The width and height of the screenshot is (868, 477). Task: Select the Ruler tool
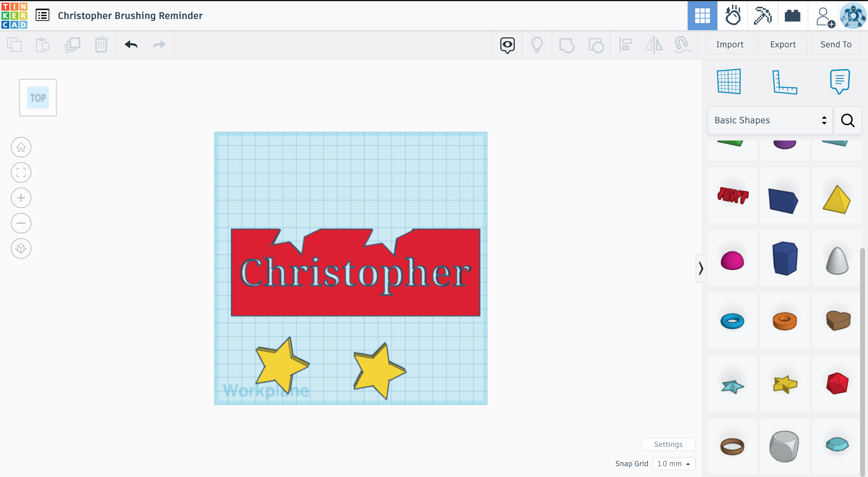[785, 82]
